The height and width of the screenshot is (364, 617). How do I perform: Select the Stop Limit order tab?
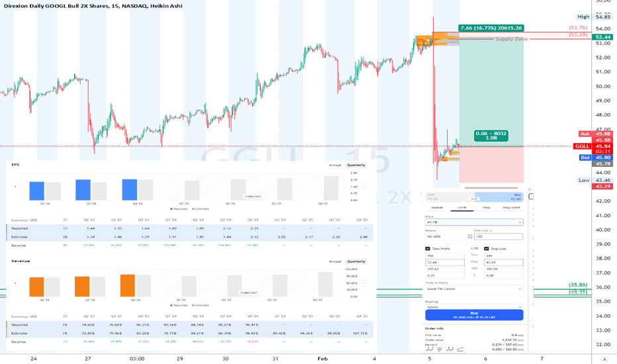(x=511, y=207)
